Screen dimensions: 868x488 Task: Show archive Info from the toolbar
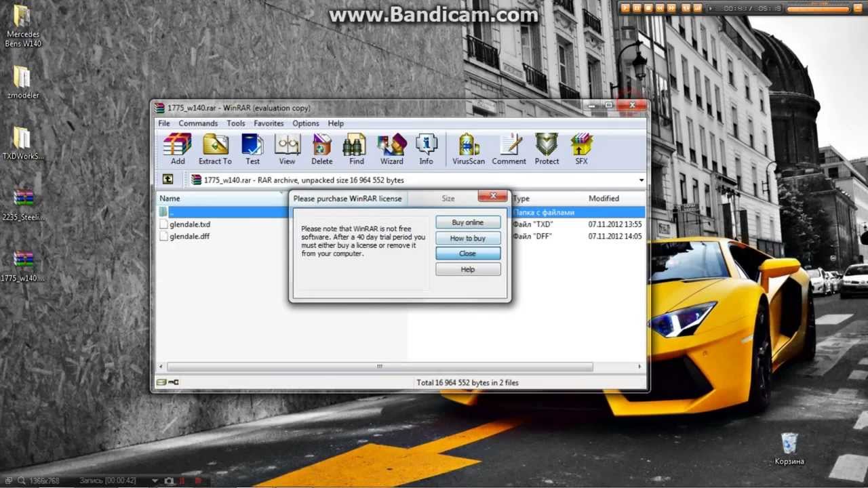click(x=426, y=149)
